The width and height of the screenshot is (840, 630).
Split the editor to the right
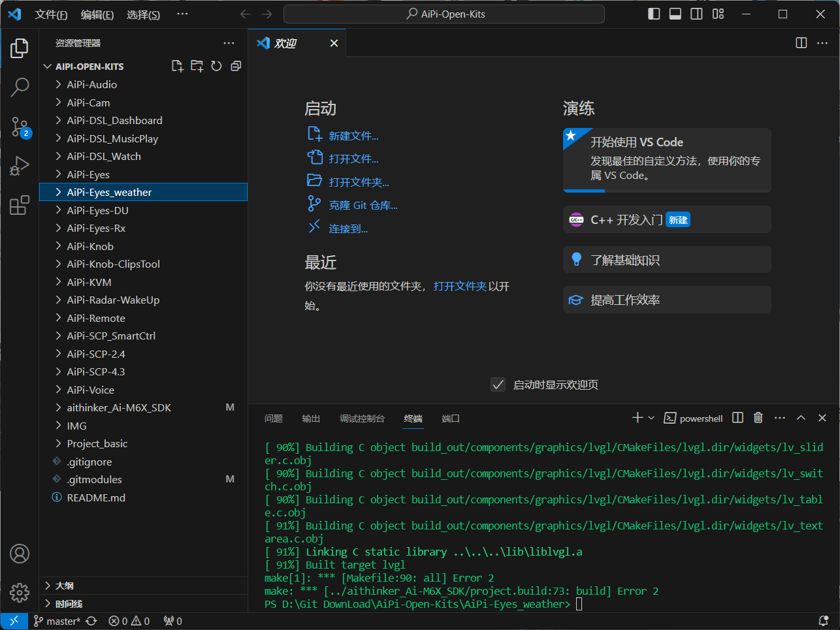[x=801, y=43]
